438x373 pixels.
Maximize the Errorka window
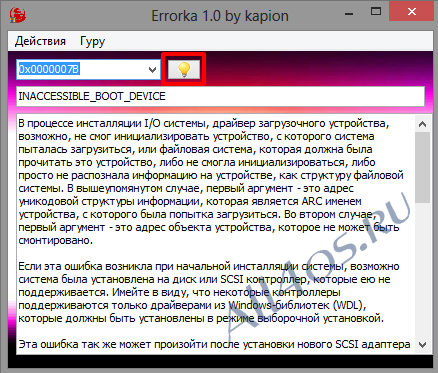[376, 12]
